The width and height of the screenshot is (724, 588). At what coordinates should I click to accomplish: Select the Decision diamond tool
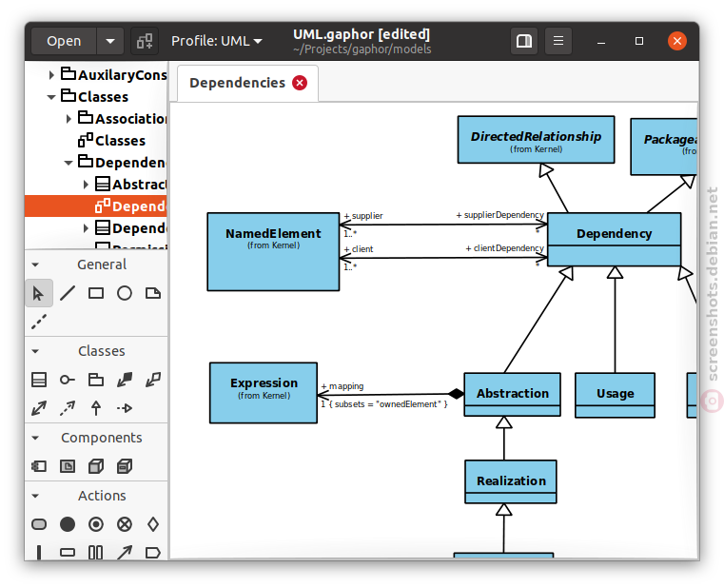153,524
